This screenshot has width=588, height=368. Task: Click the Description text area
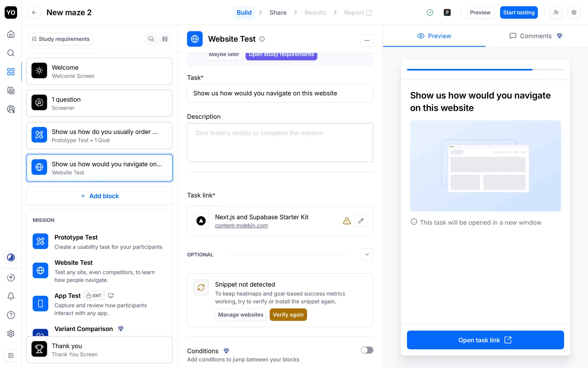280,143
